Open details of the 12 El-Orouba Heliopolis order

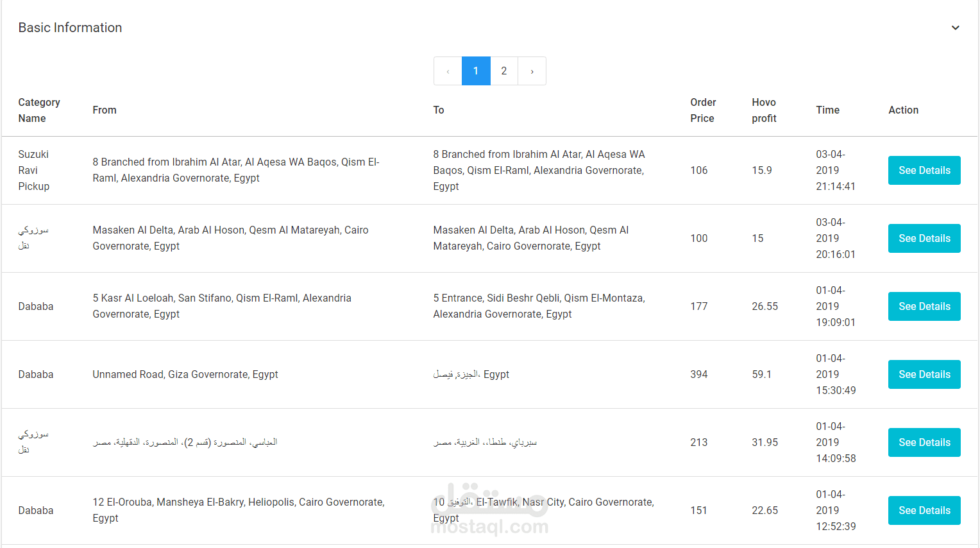[x=924, y=511]
